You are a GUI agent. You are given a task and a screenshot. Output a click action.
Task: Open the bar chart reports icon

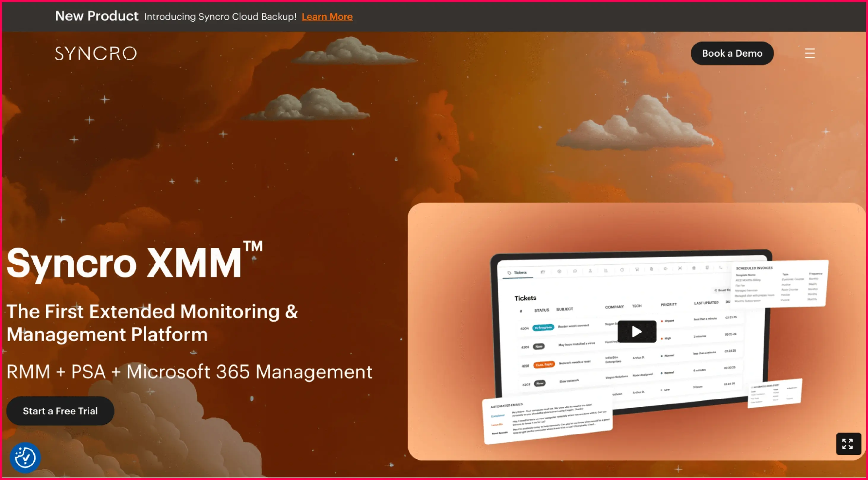pos(606,271)
